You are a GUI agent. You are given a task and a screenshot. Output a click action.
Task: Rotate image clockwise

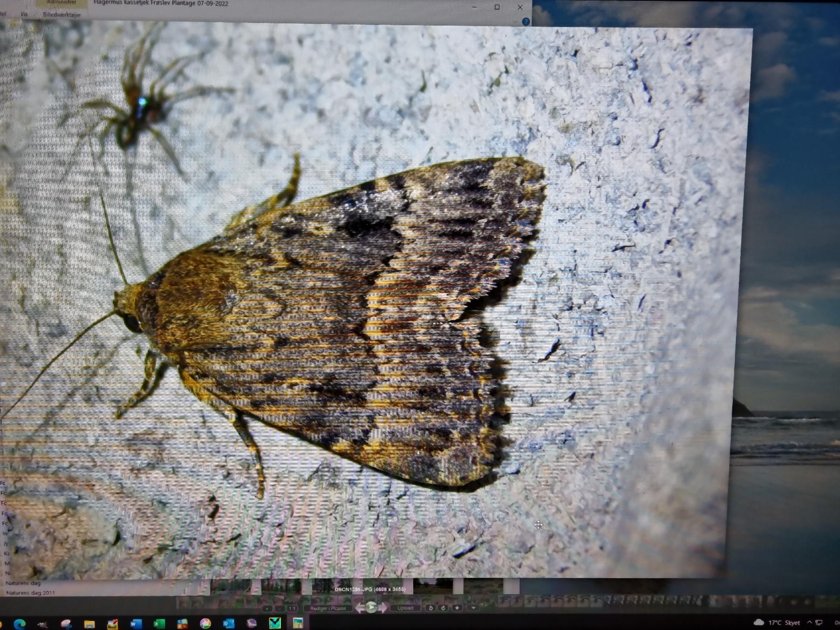[443, 608]
